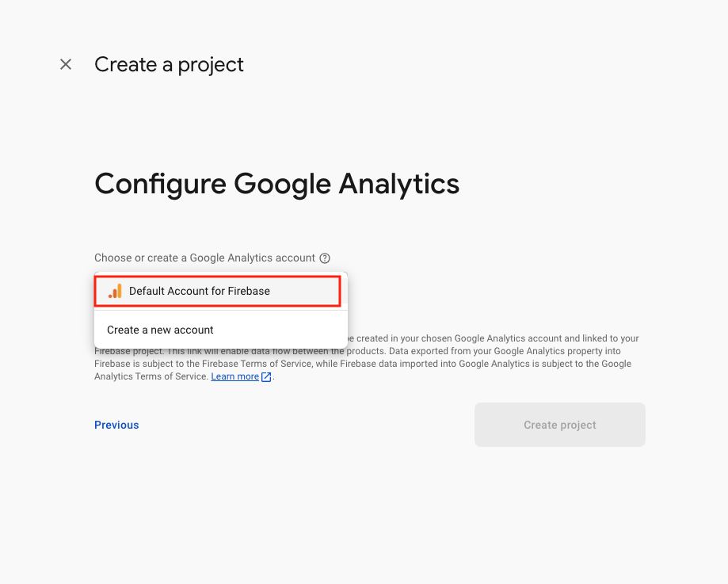Click the word "Configure" in the main heading
Screen dimensions: 728x584
160,184
